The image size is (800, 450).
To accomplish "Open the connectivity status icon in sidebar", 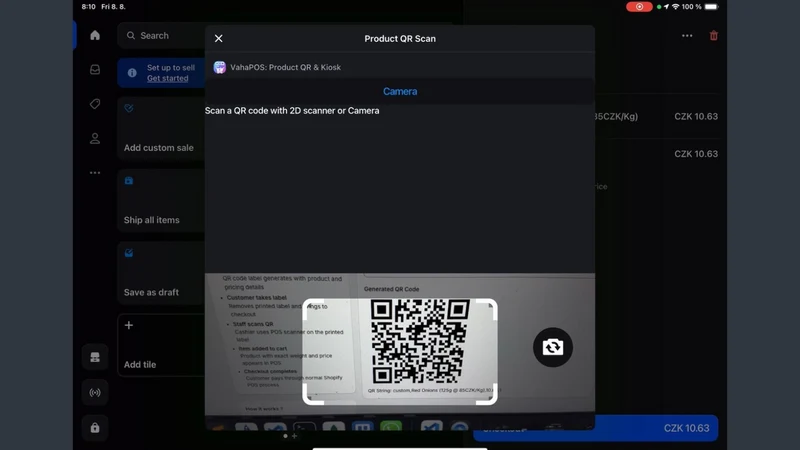I will coord(95,392).
